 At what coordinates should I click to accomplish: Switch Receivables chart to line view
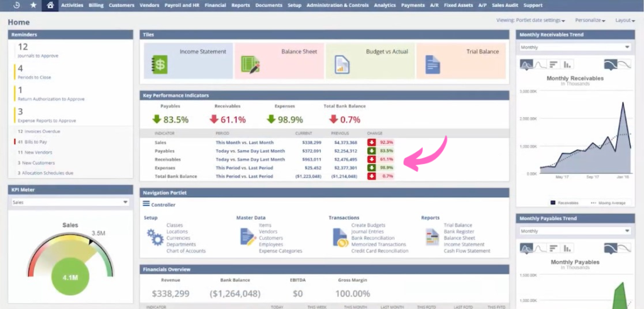[x=540, y=64]
